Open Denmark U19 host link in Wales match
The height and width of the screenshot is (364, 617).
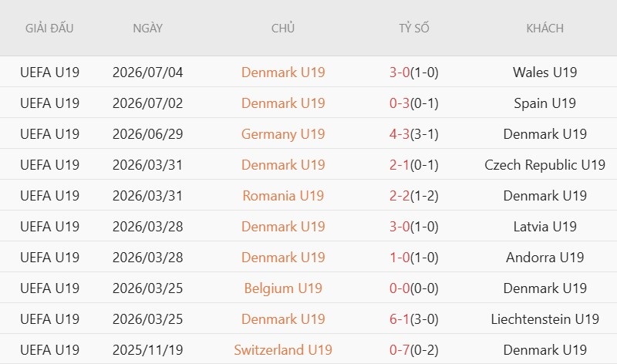coord(283,72)
